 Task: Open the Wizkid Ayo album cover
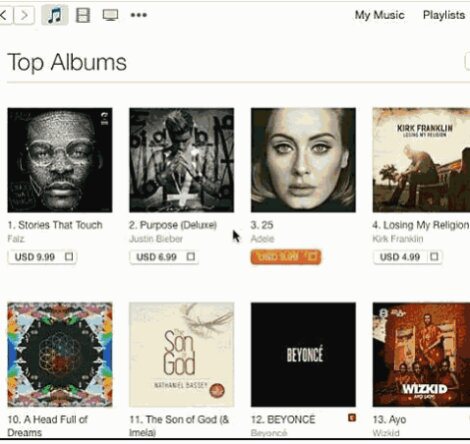(421, 355)
